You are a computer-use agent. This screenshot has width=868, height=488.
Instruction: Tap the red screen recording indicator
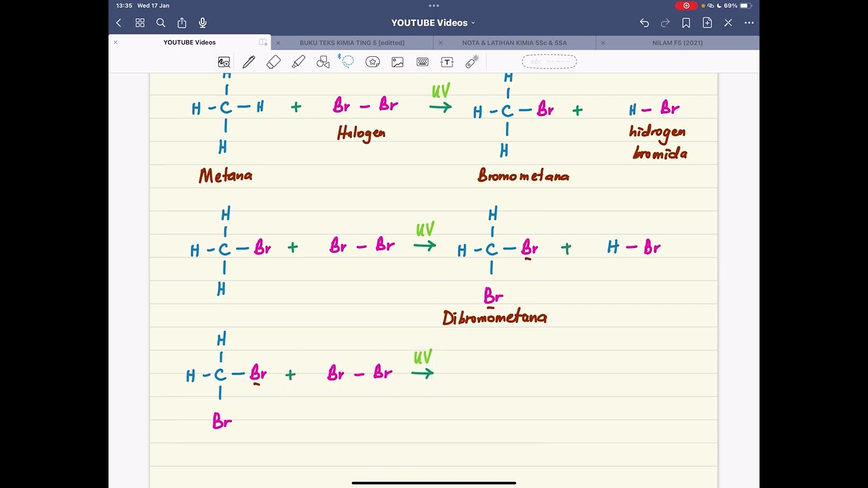[x=686, y=5]
